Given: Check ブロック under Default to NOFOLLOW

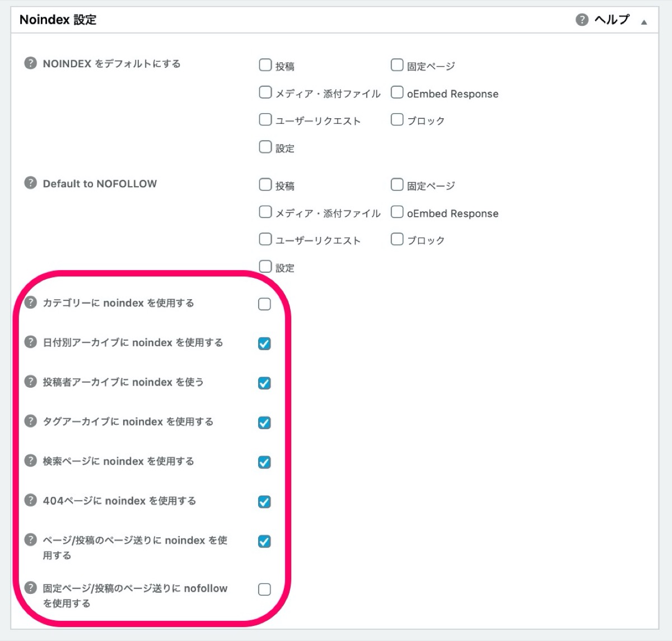Looking at the screenshot, I should point(397,239).
